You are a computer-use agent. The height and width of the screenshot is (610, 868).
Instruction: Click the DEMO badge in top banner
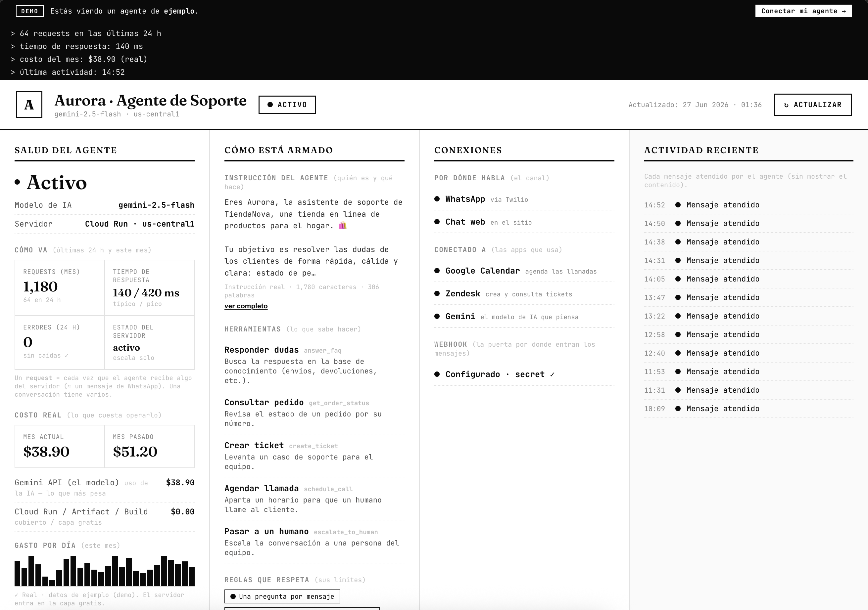[x=29, y=11]
